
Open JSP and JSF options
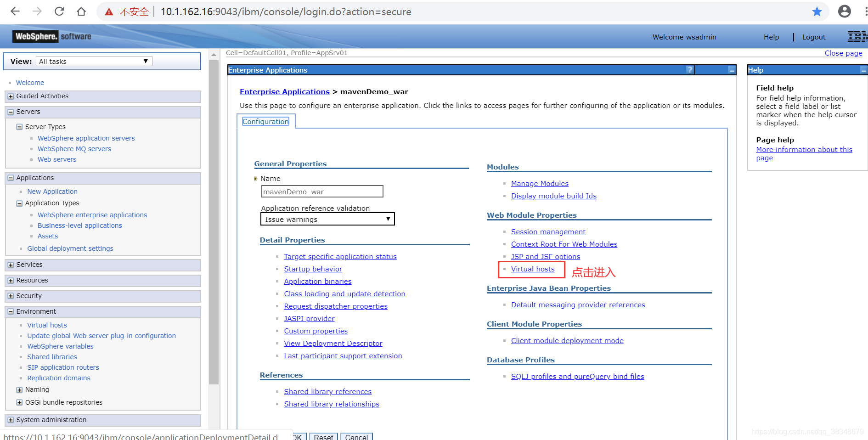(x=546, y=257)
